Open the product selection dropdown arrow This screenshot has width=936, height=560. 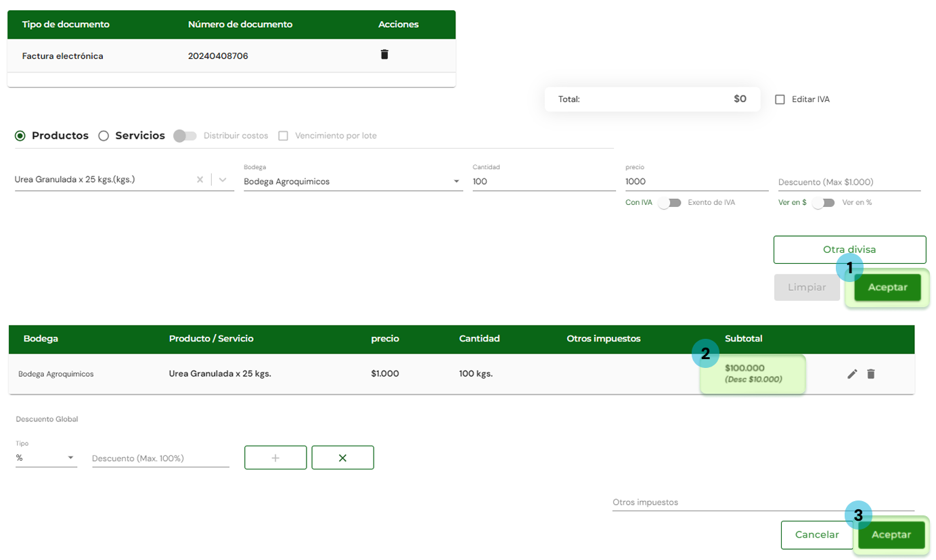coord(223,180)
